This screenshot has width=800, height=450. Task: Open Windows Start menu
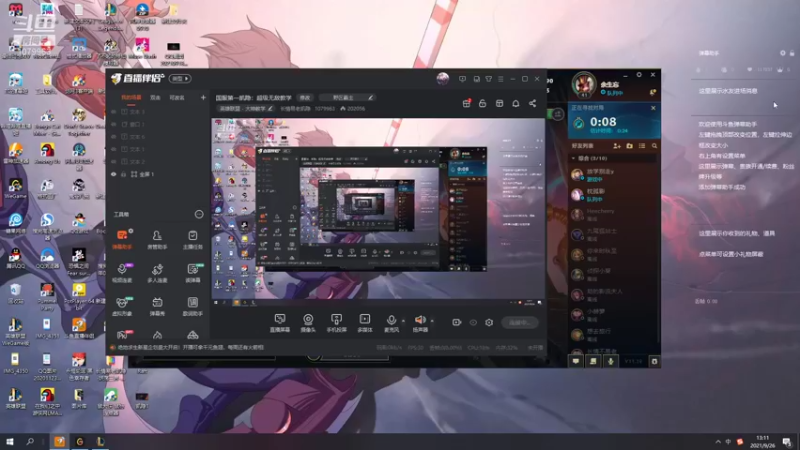(9, 442)
